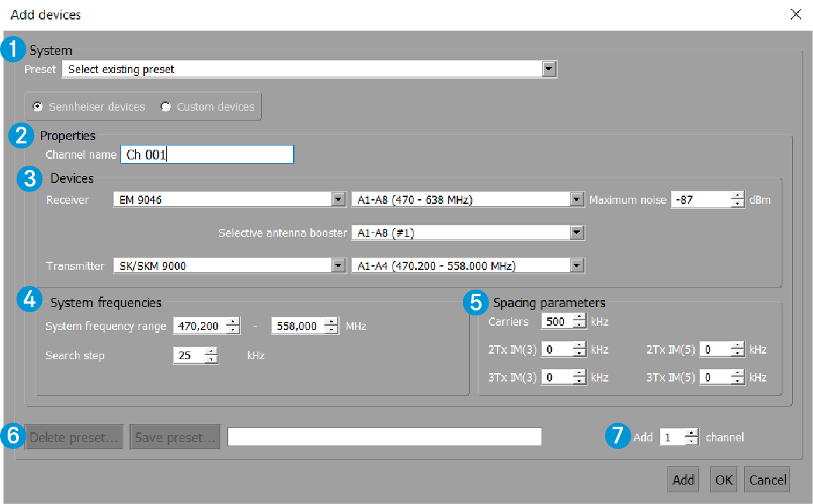Screen dimensions: 813x504
Task: Open the receiver frequency range A1-A8 dropdown
Action: click(576, 200)
